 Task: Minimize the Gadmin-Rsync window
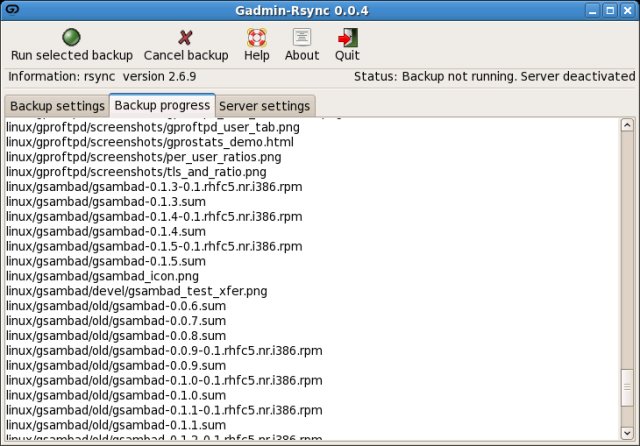click(592, 9)
